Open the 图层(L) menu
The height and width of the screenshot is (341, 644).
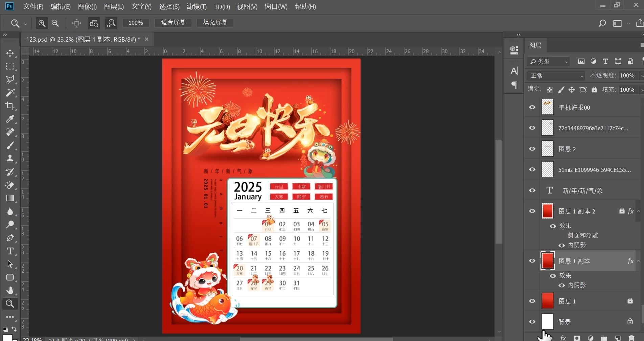coord(114,6)
